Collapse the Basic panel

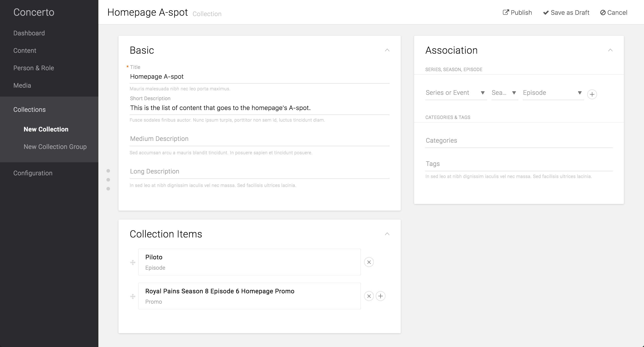point(387,50)
